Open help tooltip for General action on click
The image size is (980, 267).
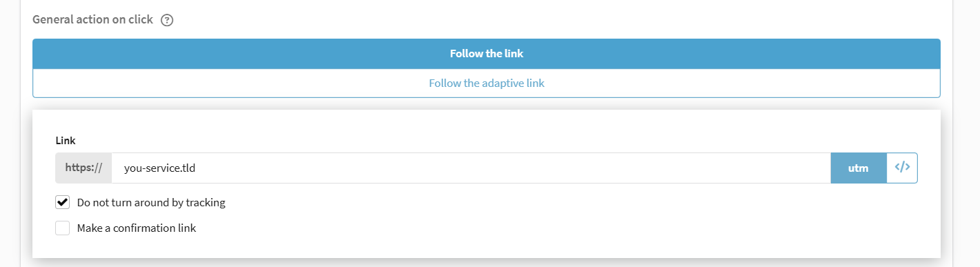coord(166,20)
